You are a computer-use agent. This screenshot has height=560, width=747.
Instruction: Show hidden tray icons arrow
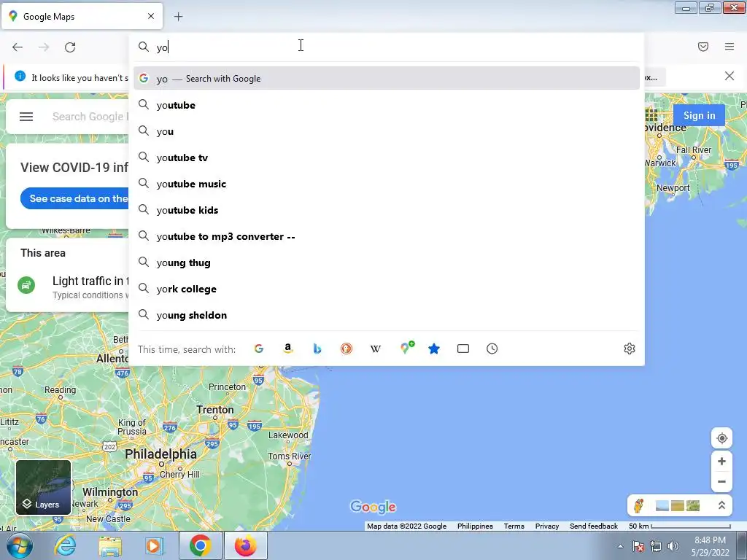[620, 546]
